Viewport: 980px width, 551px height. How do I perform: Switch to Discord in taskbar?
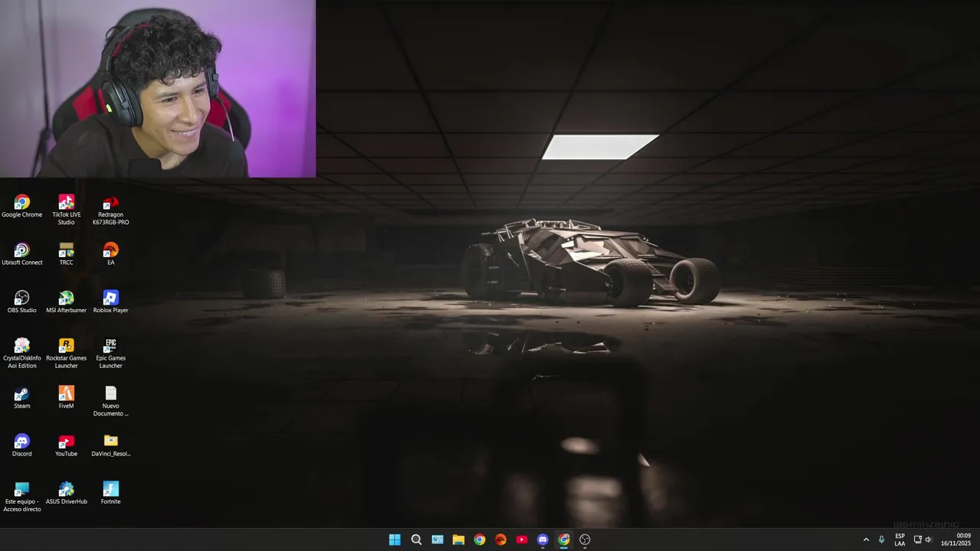pyautogui.click(x=543, y=540)
